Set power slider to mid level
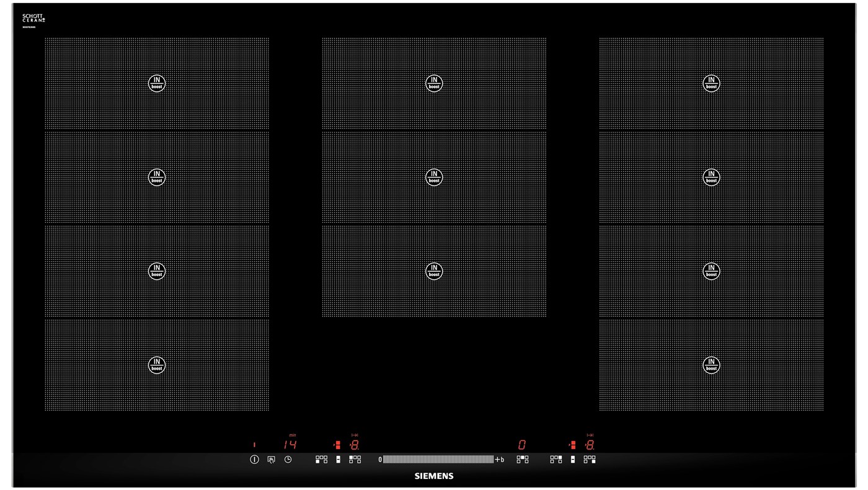The height and width of the screenshot is (490, 868). coord(438,460)
